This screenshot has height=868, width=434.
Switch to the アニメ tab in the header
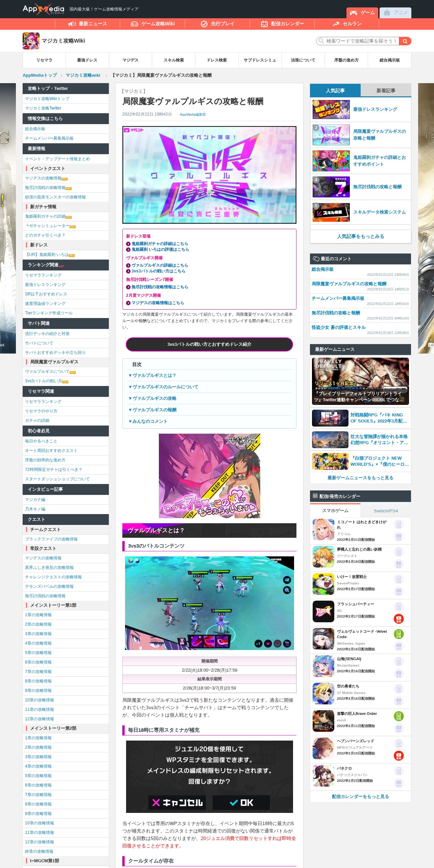tap(395, 13)
